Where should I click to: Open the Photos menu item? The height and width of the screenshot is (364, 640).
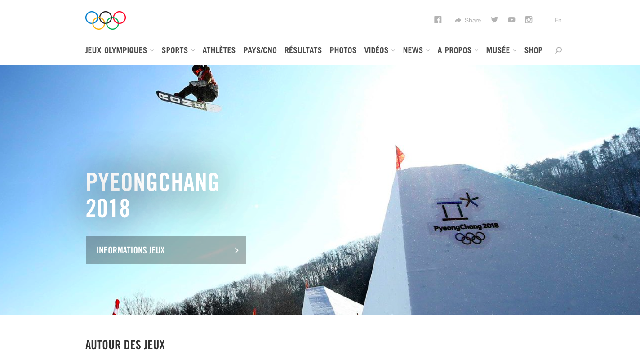(343, 50)
